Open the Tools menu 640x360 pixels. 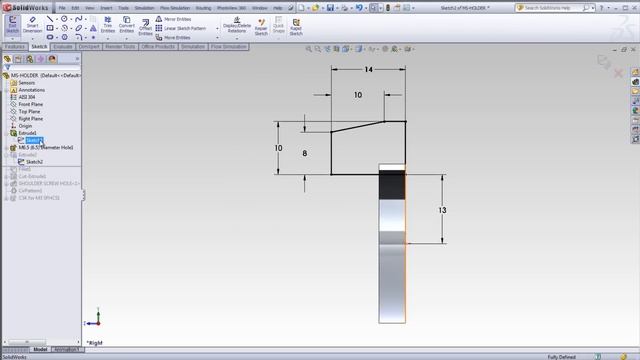tap(123, 8)
